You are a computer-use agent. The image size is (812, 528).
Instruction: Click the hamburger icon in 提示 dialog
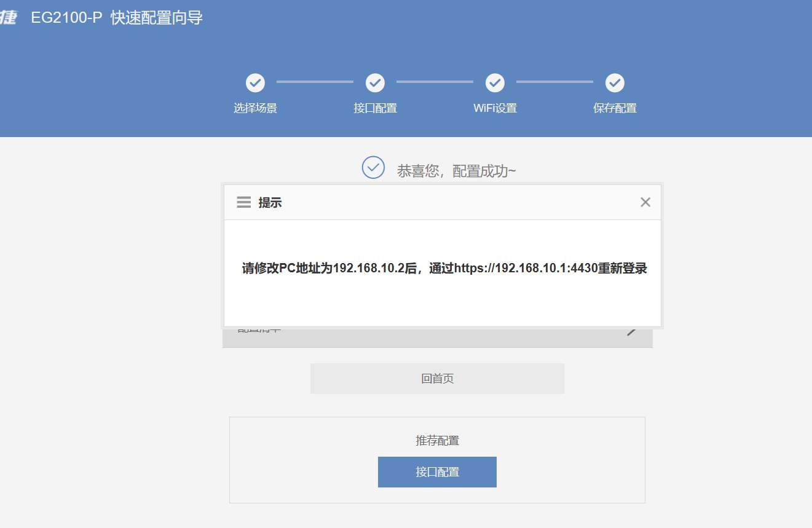pos(244,202)
